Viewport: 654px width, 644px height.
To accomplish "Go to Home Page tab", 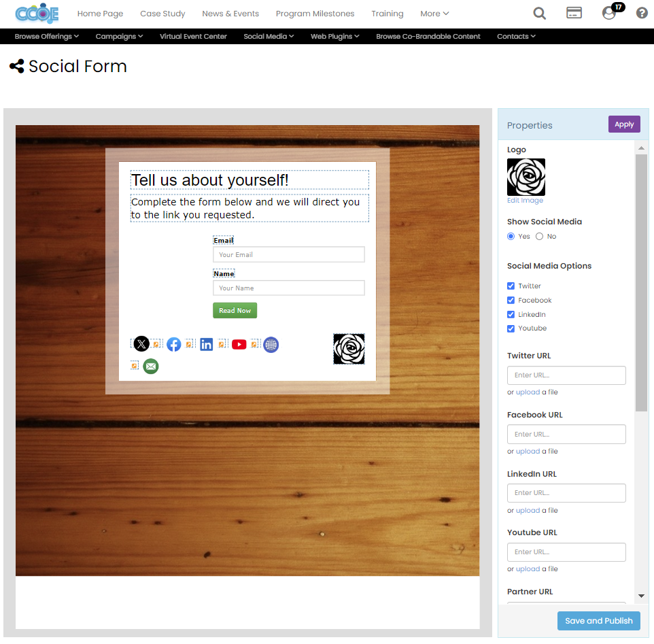I will pos(100,14).
